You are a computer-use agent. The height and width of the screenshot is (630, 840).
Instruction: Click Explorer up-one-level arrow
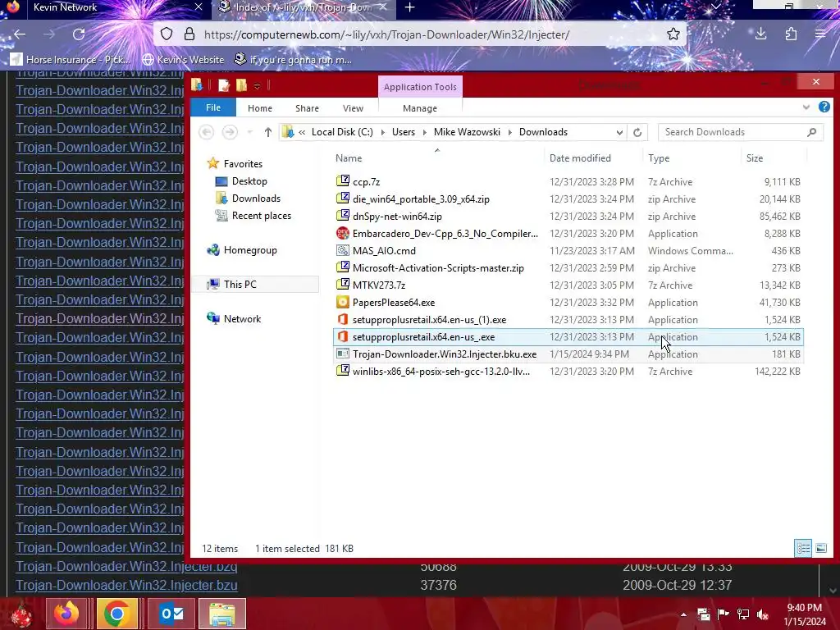pos(268,132)
